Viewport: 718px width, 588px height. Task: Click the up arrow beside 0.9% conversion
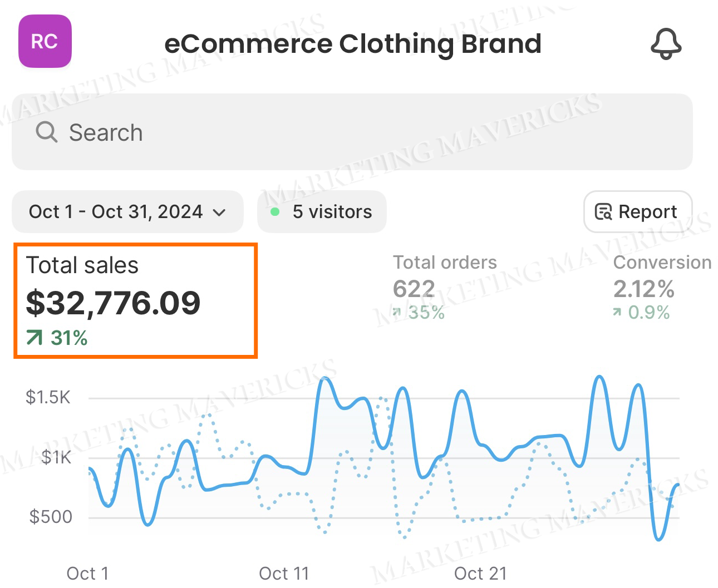pyautogui.click(x=617, y=313)
